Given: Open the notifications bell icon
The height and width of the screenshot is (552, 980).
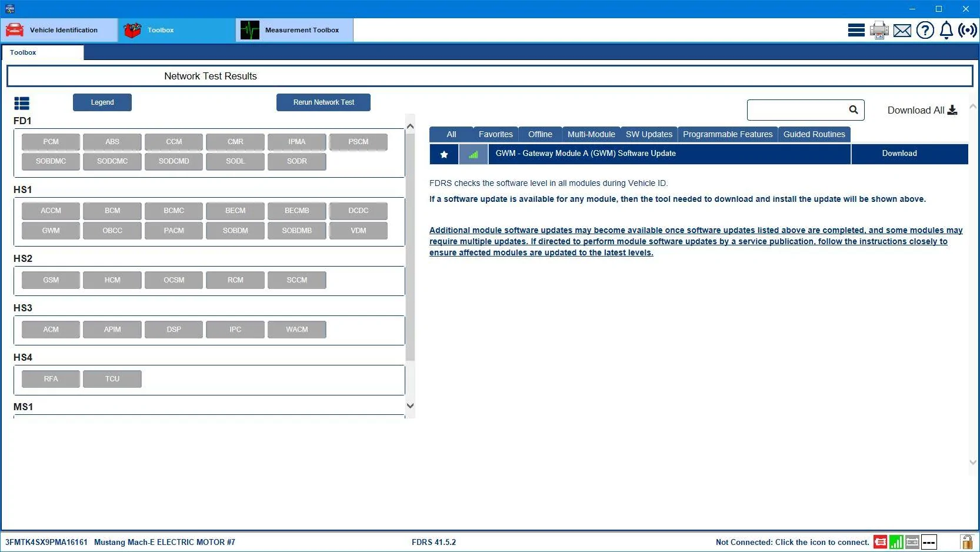Looking at the screenshot, I should pos(946,30).
